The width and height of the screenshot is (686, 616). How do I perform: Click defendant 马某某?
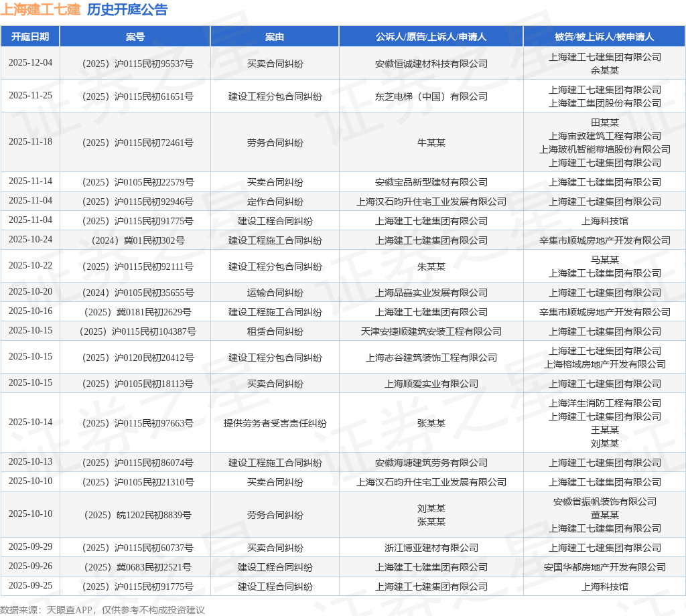[x=605, y=260]
